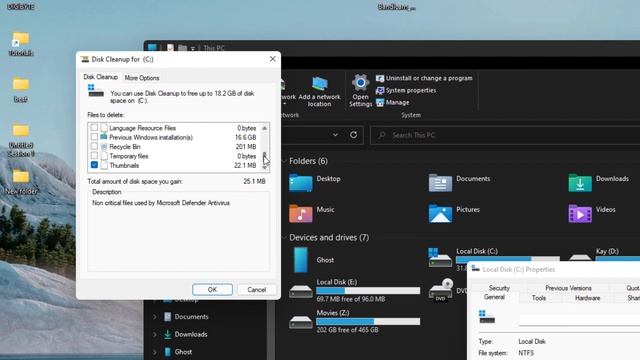Check the Temporary files checkbox
Image resolution: width=640 pixels, height=360 pixels.
click(94, 156)
